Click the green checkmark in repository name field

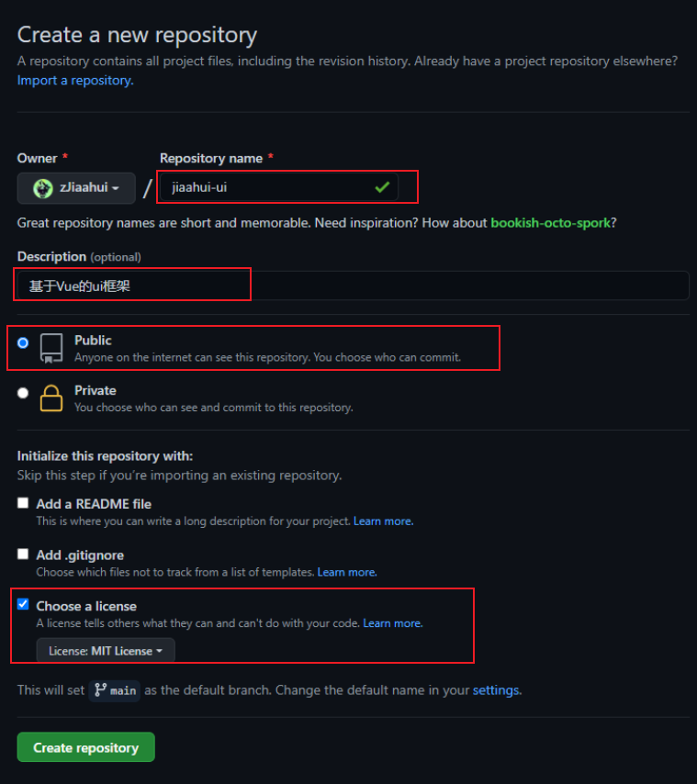pos(382,187)
